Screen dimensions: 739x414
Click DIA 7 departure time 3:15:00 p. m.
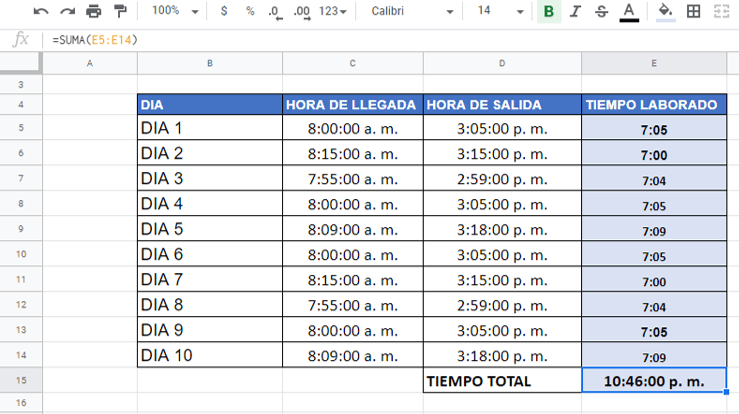(x=502, y=279)
